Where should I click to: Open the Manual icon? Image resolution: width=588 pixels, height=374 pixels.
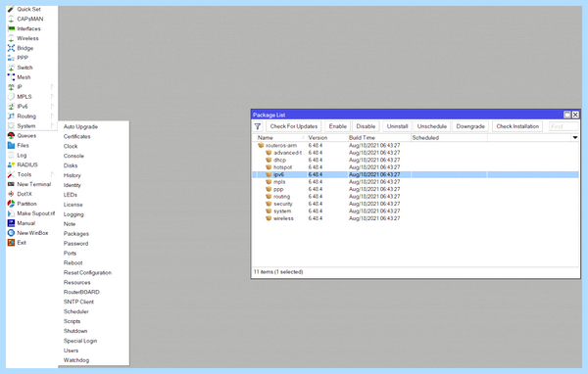click(x=11, y=223)
